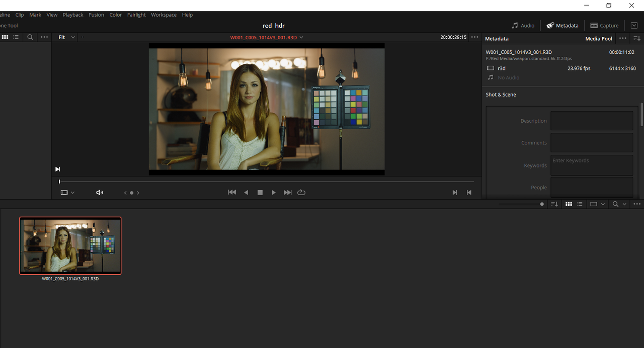Viewport: 644px width, 348px height.
Task: Open the Fairlight menu
Action: 136,15
